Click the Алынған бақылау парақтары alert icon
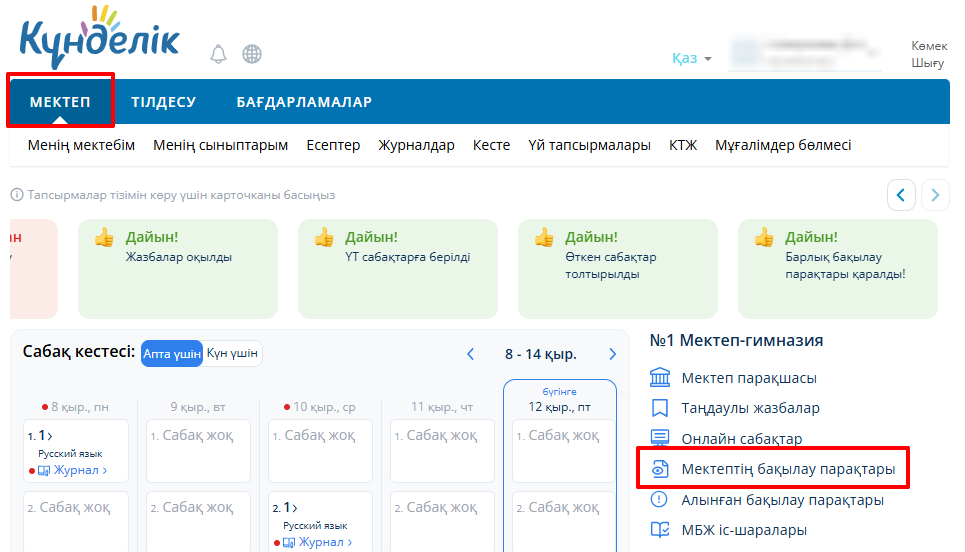Viewport: 965px width, 552px height. (660, 500)
